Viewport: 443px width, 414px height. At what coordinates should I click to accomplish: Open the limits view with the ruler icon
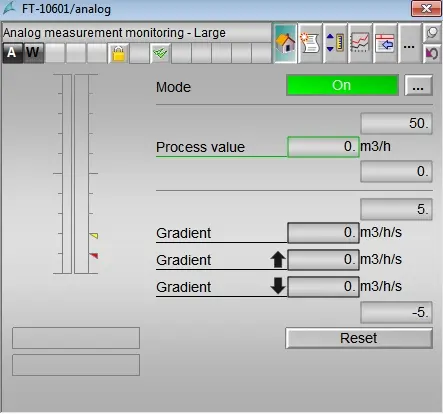coord(335,43)
